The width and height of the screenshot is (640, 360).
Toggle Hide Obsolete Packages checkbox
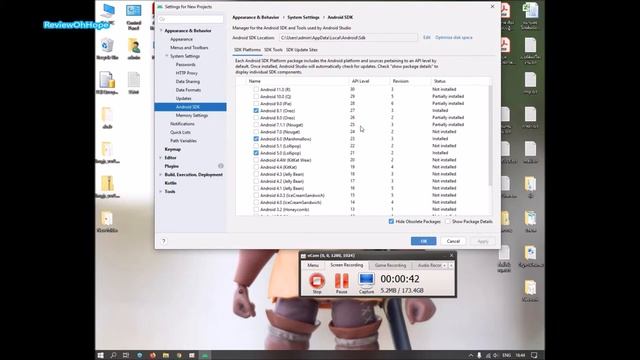tap(391, 221)
